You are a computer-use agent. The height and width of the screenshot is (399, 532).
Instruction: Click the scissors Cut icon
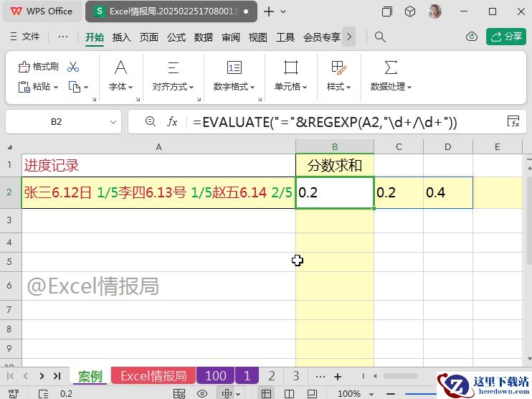click(73, 67)
